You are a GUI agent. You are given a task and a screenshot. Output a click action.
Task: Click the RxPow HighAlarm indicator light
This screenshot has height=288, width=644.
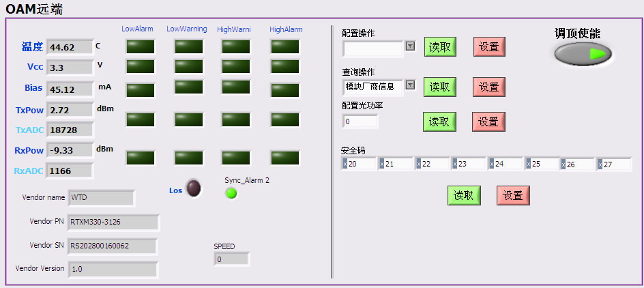point(285,158)
